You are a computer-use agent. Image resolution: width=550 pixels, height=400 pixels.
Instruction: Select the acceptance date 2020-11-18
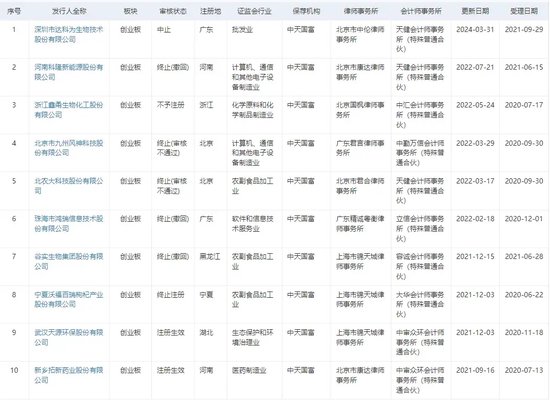(x=524, y=332)
